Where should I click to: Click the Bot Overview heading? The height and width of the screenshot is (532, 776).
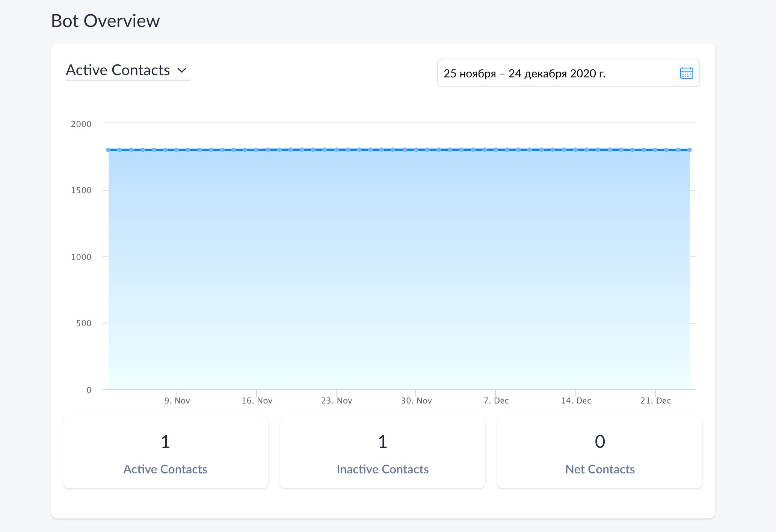click(106, 21)
